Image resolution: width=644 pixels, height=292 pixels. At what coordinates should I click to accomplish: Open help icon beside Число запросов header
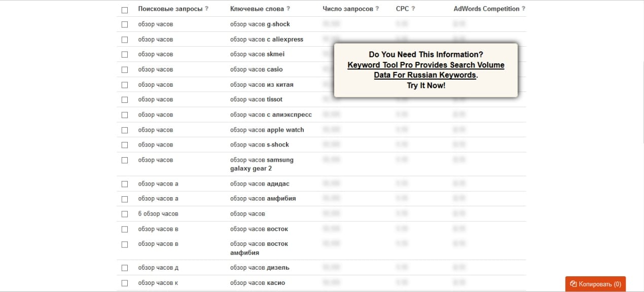[x=377, y=9]
